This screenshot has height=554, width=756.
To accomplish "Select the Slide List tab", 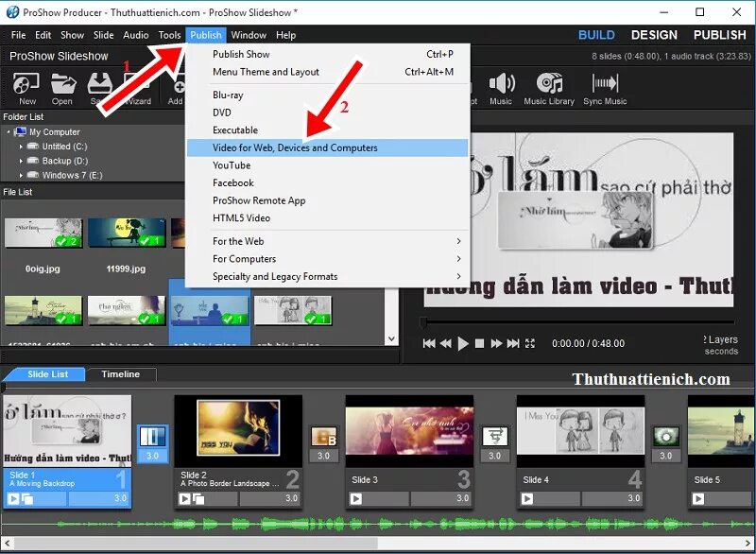I will tap(48, 374).
